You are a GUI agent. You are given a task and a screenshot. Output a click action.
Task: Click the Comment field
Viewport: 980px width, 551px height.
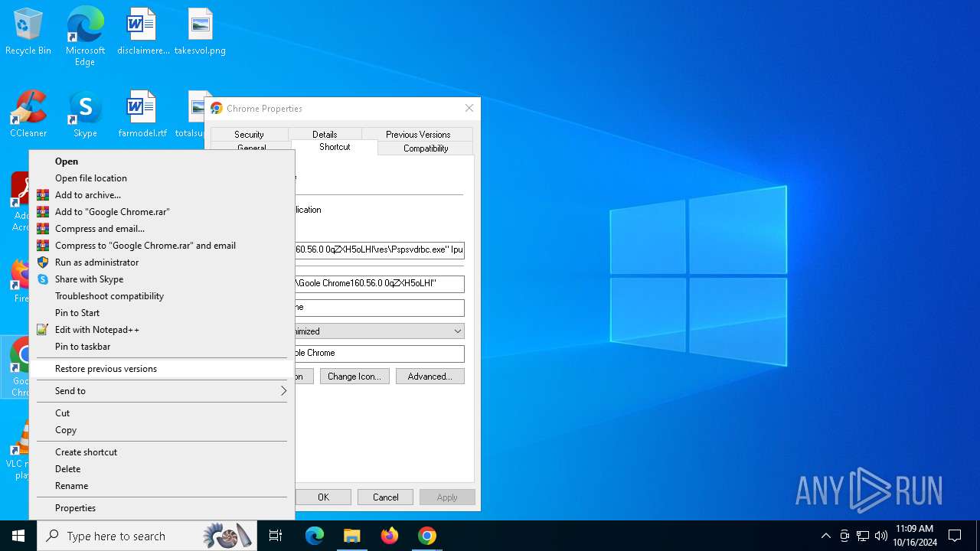pyautogui.click(x=379, y=354)
